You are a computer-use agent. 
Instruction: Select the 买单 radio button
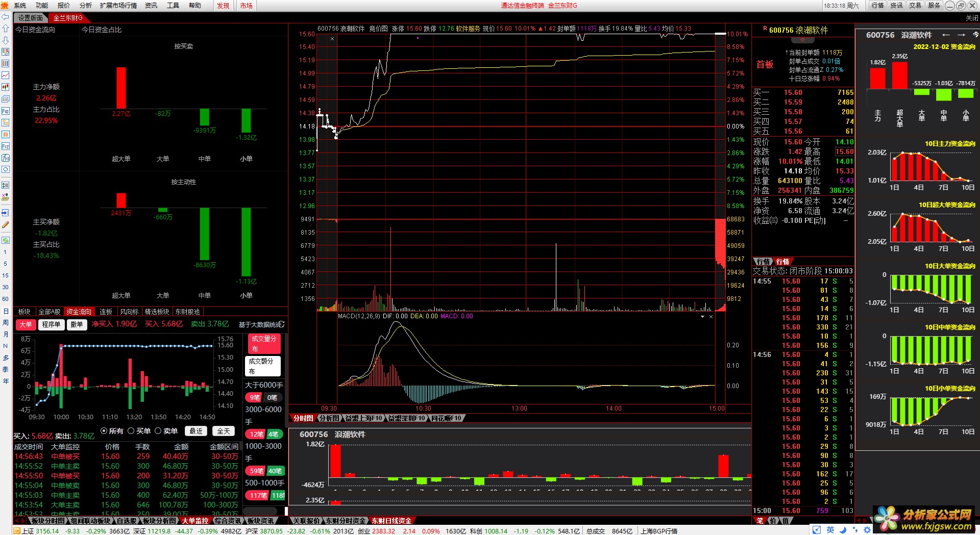(x=131, y=431)
